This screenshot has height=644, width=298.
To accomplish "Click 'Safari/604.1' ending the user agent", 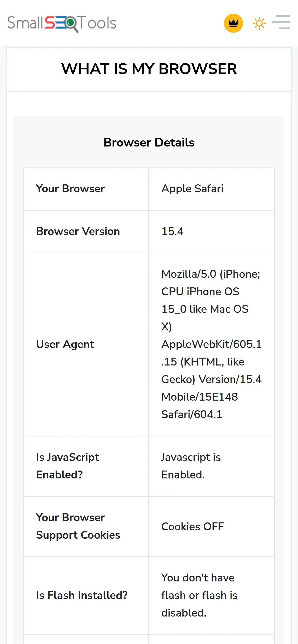I will 192,415.
